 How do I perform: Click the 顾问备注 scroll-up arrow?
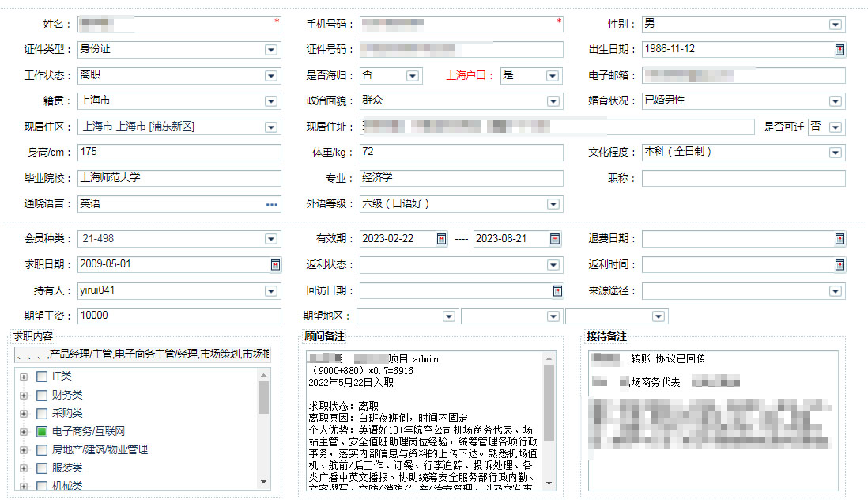pos(549,359)
